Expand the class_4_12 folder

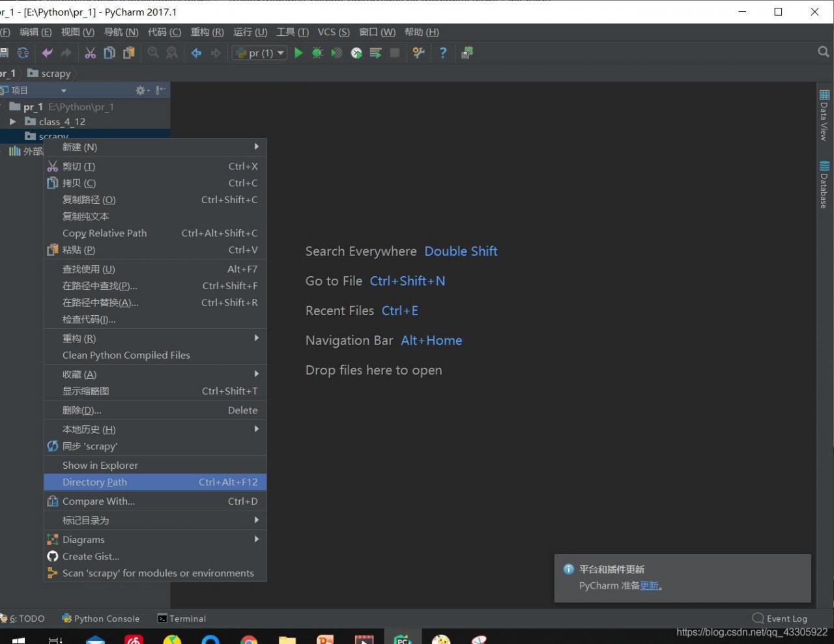click(x=13, y=122)
